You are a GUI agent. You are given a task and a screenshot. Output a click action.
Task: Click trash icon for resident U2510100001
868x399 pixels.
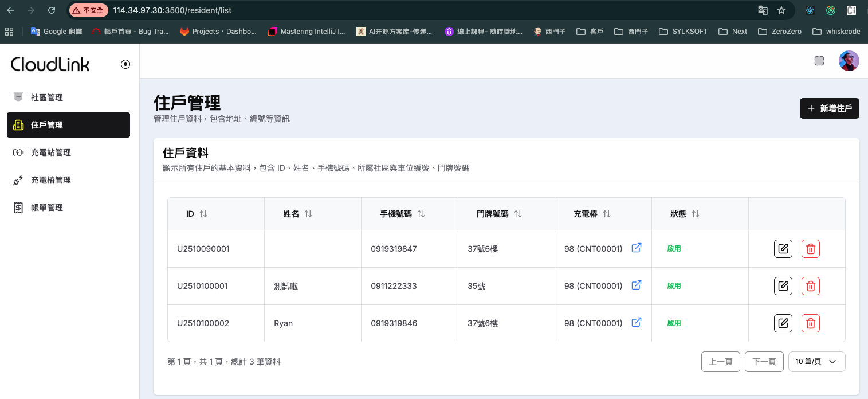(810, 286)
